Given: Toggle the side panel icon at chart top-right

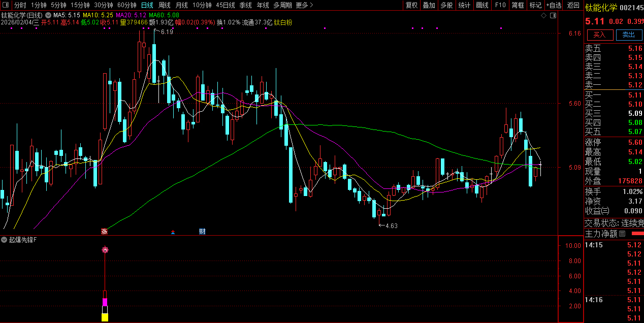Looking at the screenshot, I should pos(554,16).
